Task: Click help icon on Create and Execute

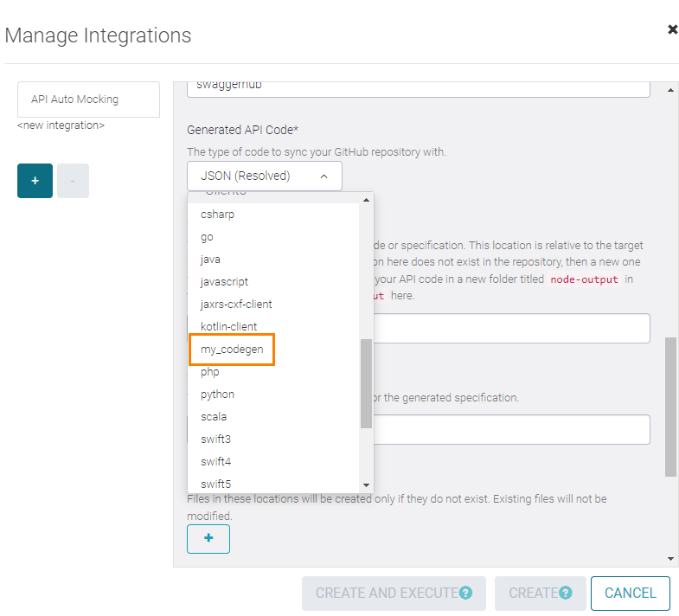Action: 466,594
